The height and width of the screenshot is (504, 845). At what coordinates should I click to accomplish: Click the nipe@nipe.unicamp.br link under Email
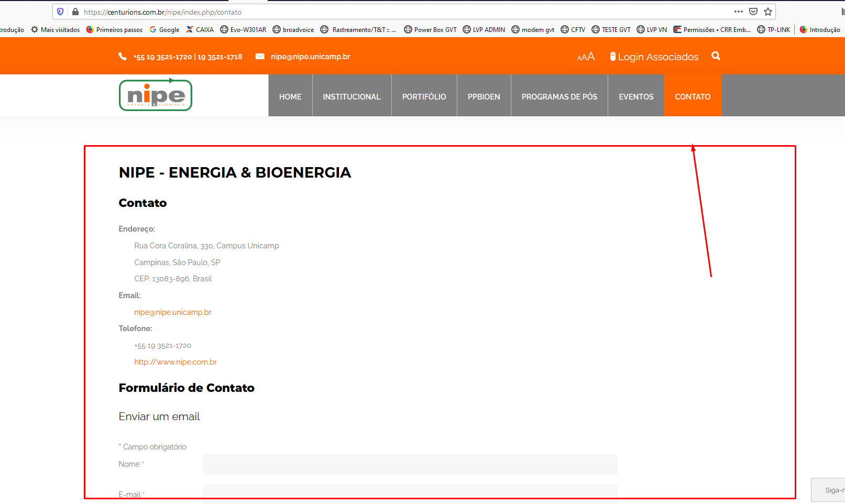pyautogui.click(x=172, y=312)
